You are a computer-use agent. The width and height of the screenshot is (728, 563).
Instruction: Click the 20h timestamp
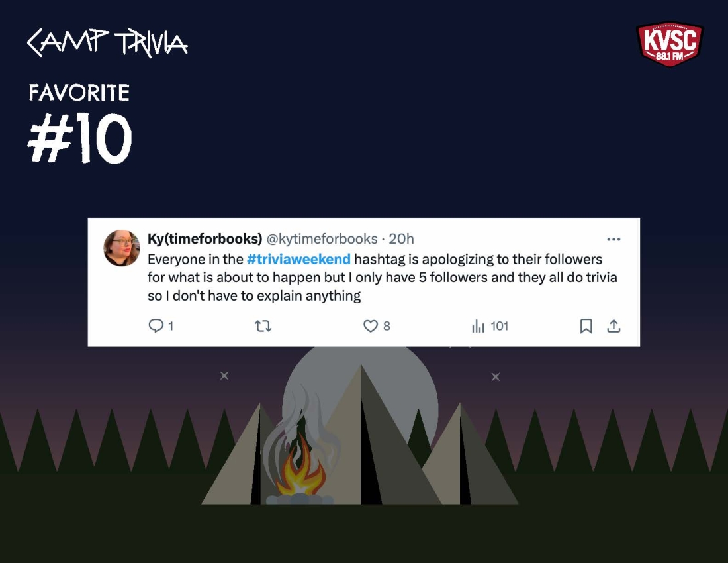(x=401, y=238)
